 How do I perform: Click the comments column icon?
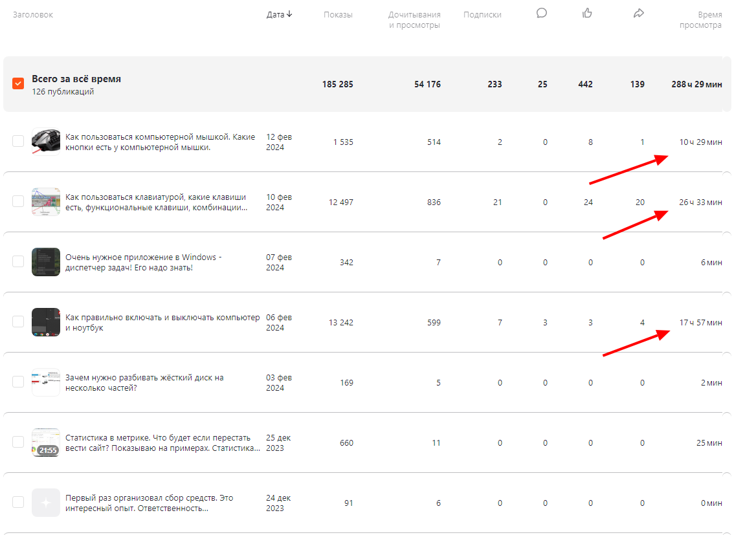[542, 13]
